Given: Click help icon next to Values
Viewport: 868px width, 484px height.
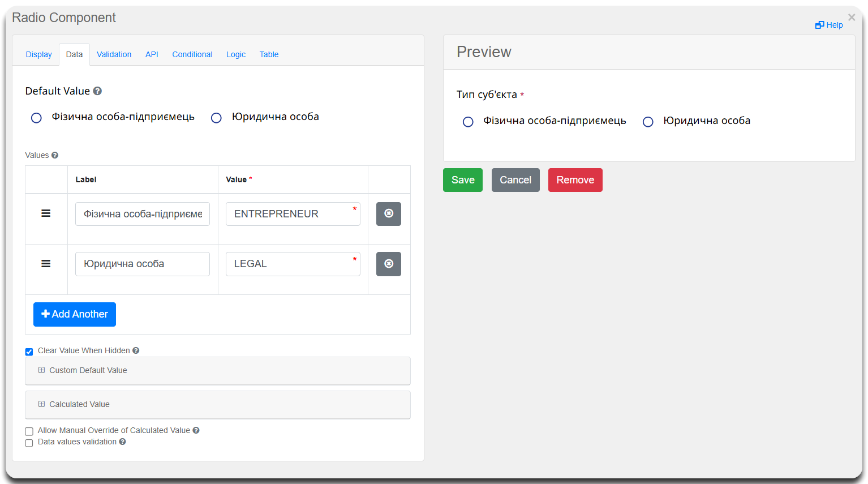Looking at the screenshot, I should point(55,155).
